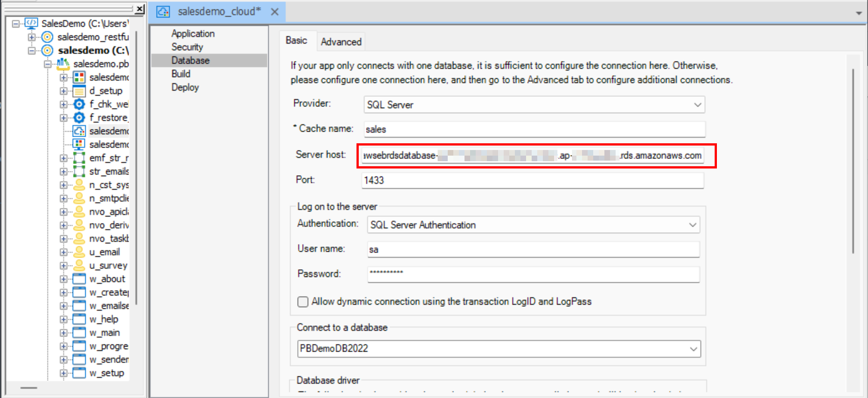Expand the salesdemo_restful tree node

pyautogui.click(x=31, y=36)
